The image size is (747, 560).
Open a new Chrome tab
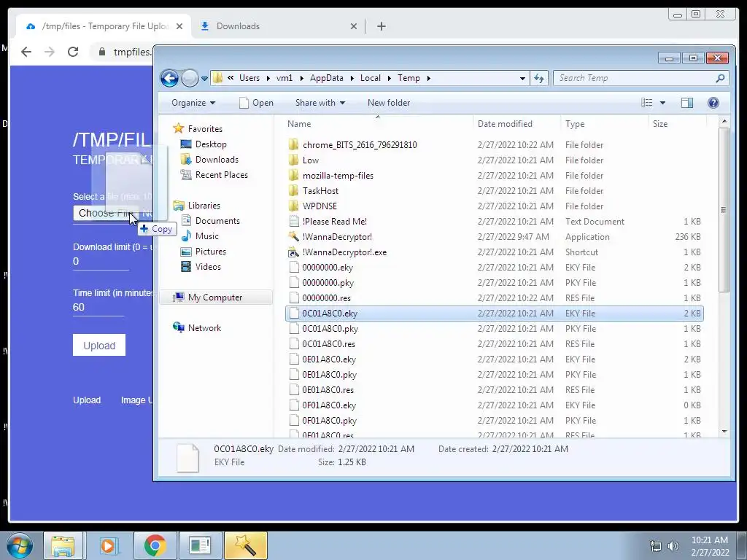381,26
